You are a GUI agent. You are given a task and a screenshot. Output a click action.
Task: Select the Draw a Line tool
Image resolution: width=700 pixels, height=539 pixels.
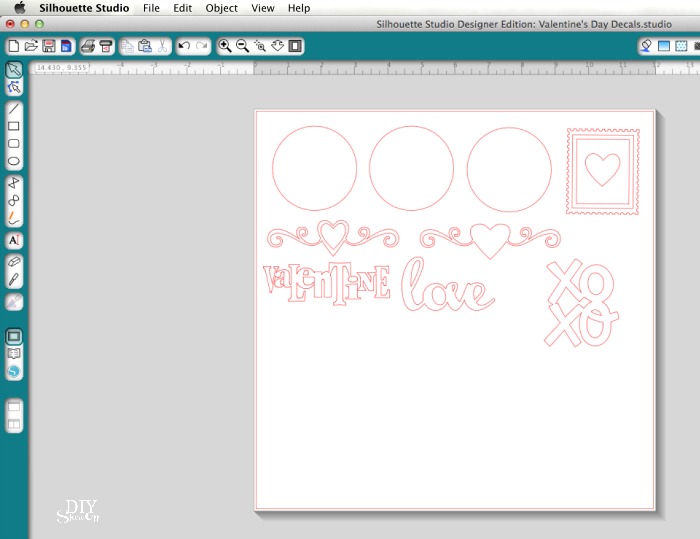tap(14, 108)
